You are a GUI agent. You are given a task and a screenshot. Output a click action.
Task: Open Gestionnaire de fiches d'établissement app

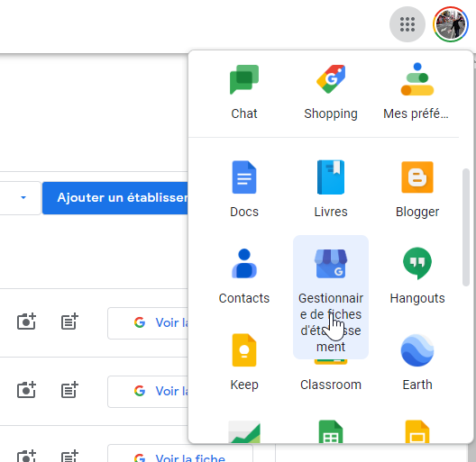pos(331,296)
